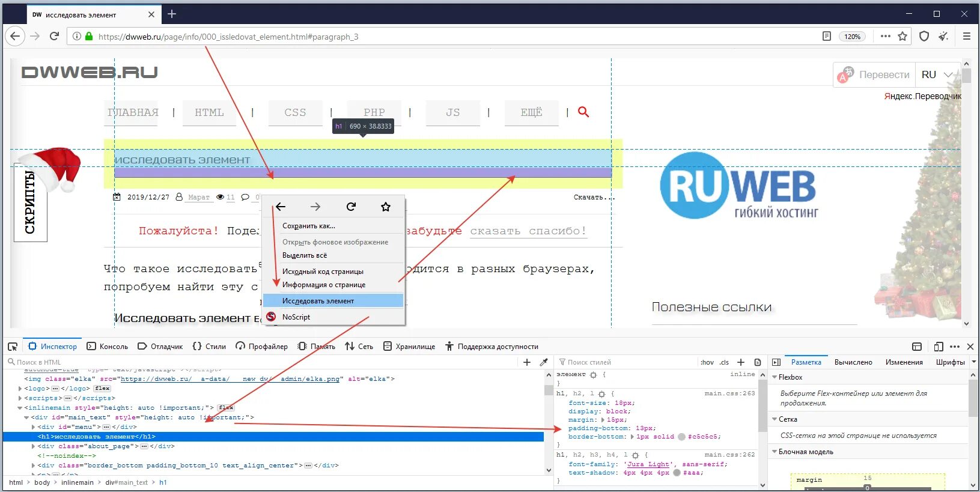Click the #aaa text-shadow color swatch
This screenshot has width=980, height=492.
point(677,473)
